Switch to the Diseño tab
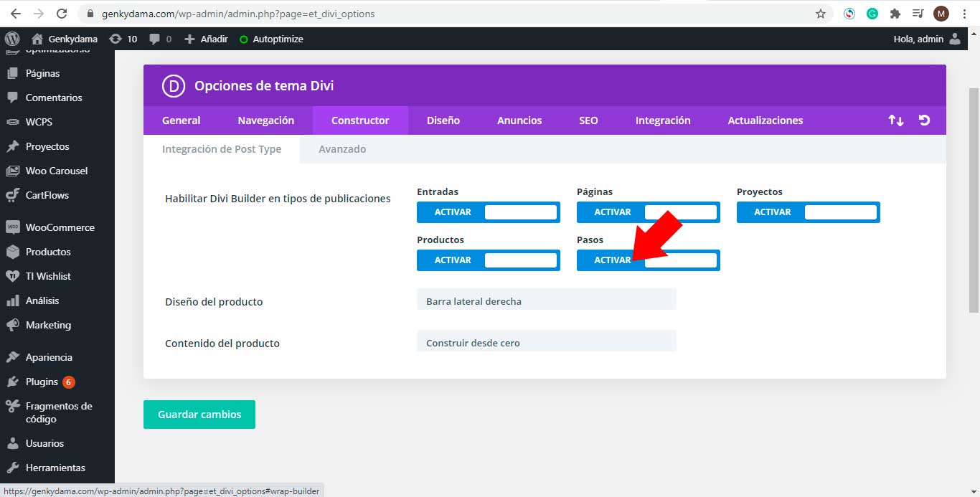980x497 pixels. 443,120
